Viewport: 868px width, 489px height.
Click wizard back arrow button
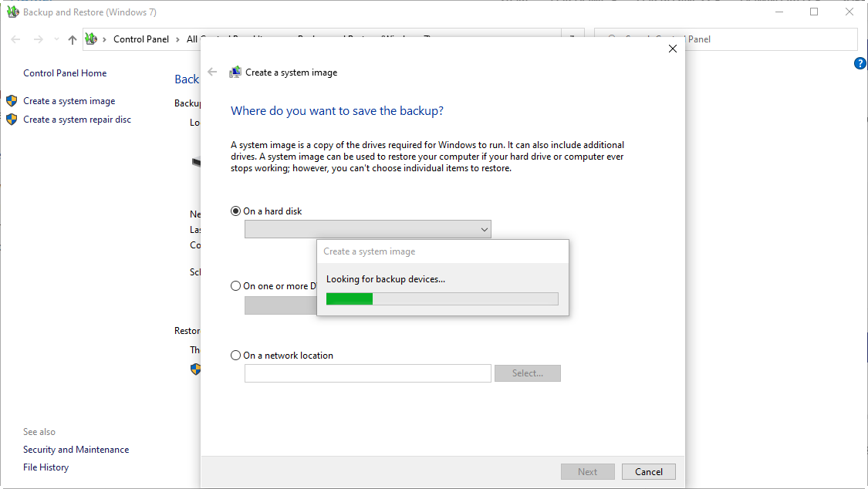(213, 72)
